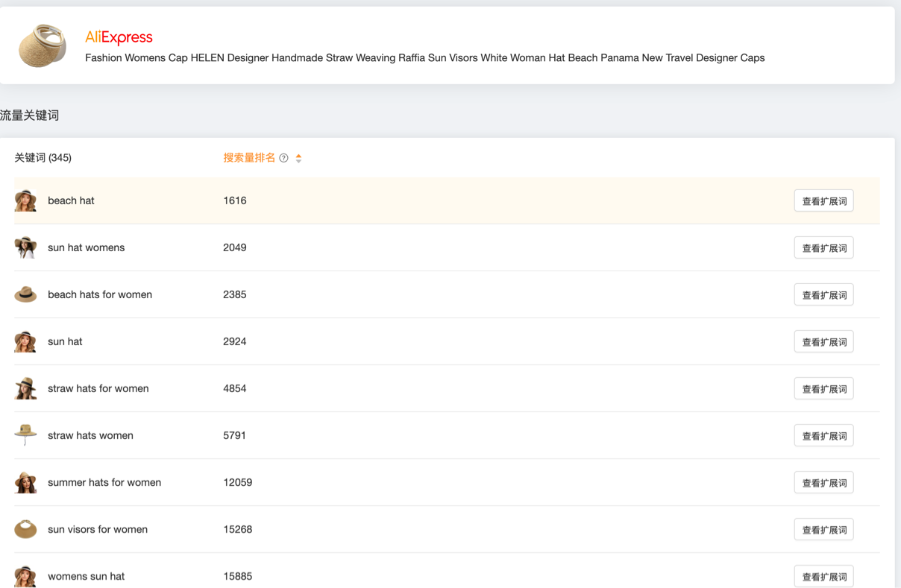Screen dimensions: 901x588
Task: Toggle sort arrows for search volume ranking
Action: tap(298, 158)
